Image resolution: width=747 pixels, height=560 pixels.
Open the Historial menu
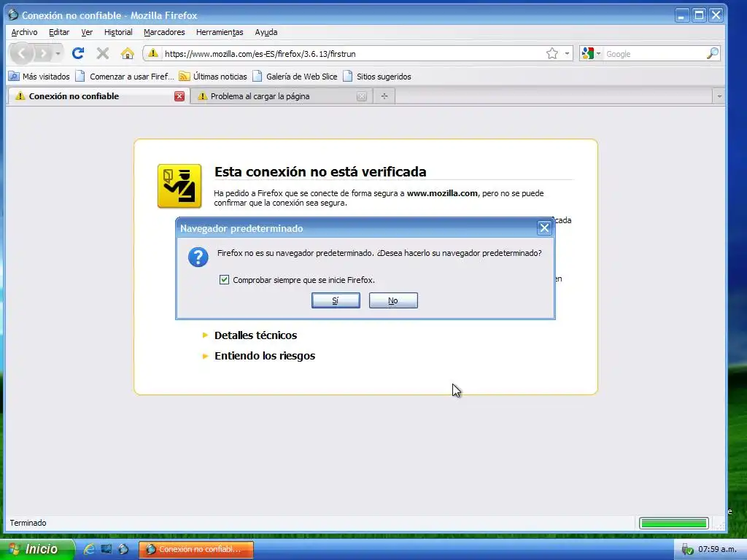118,32
